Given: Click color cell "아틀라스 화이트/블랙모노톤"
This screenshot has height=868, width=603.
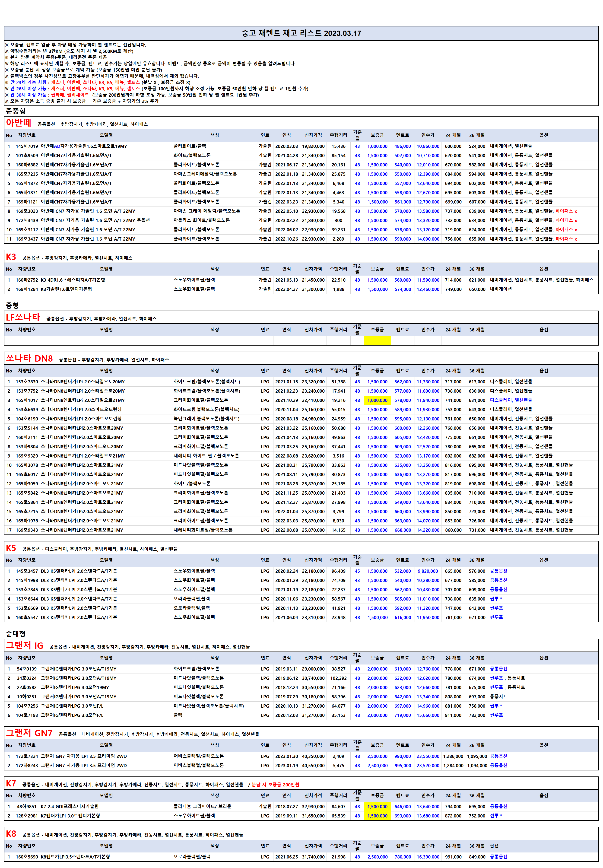Looking at the screenshot, I should pyautogui.click(x=201, y=220).
